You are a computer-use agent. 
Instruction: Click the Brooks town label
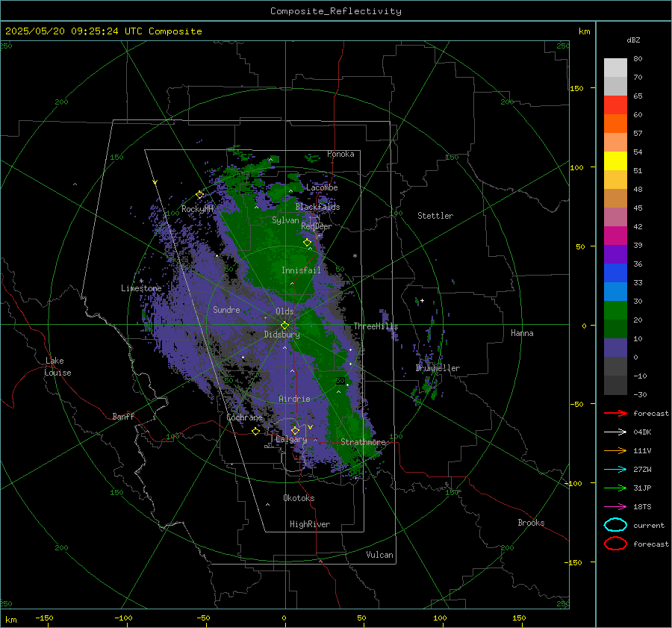tap(531, 523)
